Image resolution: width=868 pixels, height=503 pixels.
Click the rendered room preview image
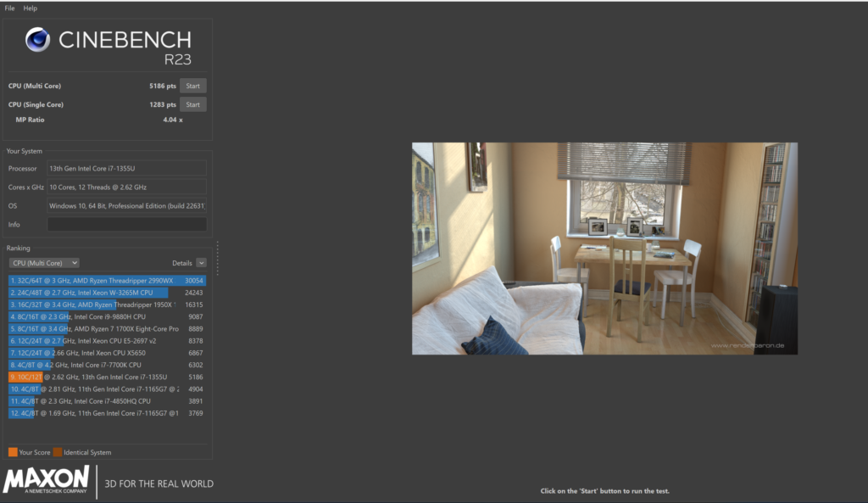coord(604,248)
